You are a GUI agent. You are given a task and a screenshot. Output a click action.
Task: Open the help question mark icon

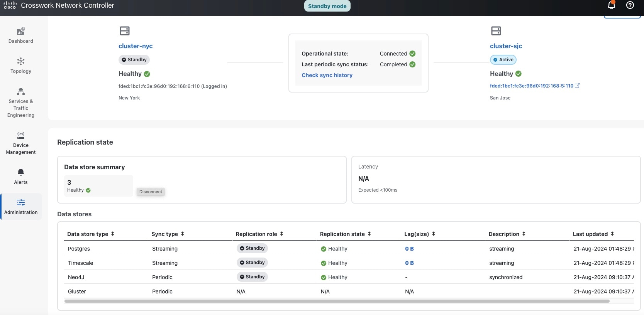pos(630,5)
